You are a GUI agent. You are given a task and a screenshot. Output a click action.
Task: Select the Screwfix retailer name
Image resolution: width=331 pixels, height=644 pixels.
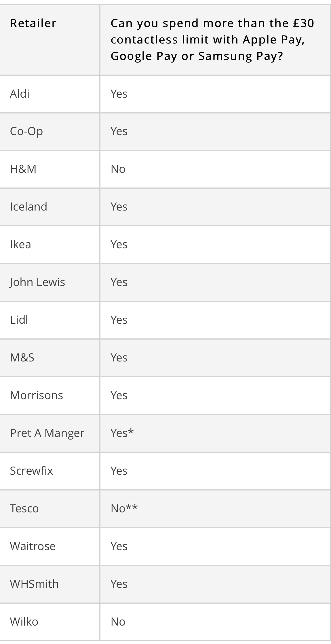[x=31, y=471]
